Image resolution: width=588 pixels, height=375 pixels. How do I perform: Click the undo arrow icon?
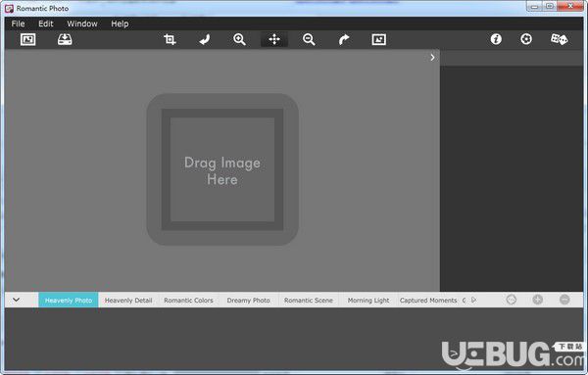point(205,39)
